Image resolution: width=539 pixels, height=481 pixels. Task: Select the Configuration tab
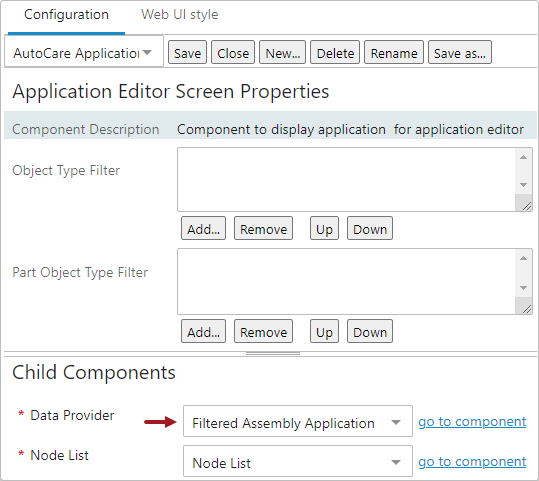pos(66,15)
